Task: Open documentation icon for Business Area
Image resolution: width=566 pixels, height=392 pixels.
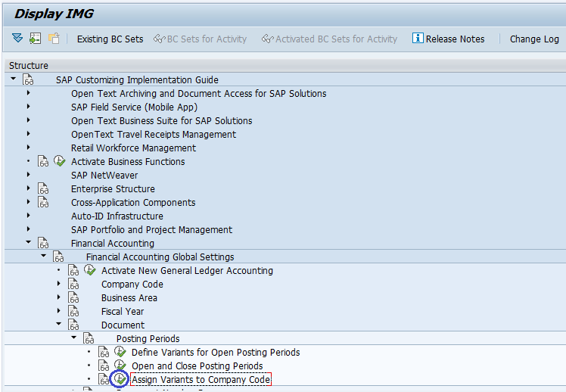Action: [x=73, y=297]
